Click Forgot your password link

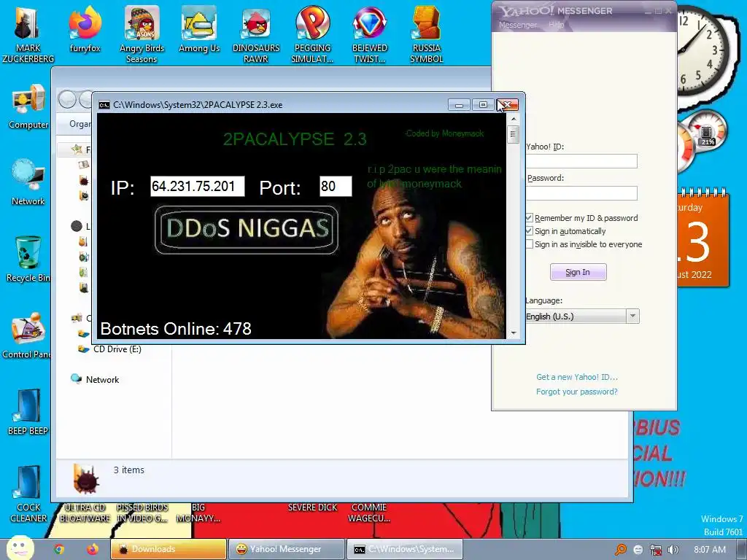point(576,392)
